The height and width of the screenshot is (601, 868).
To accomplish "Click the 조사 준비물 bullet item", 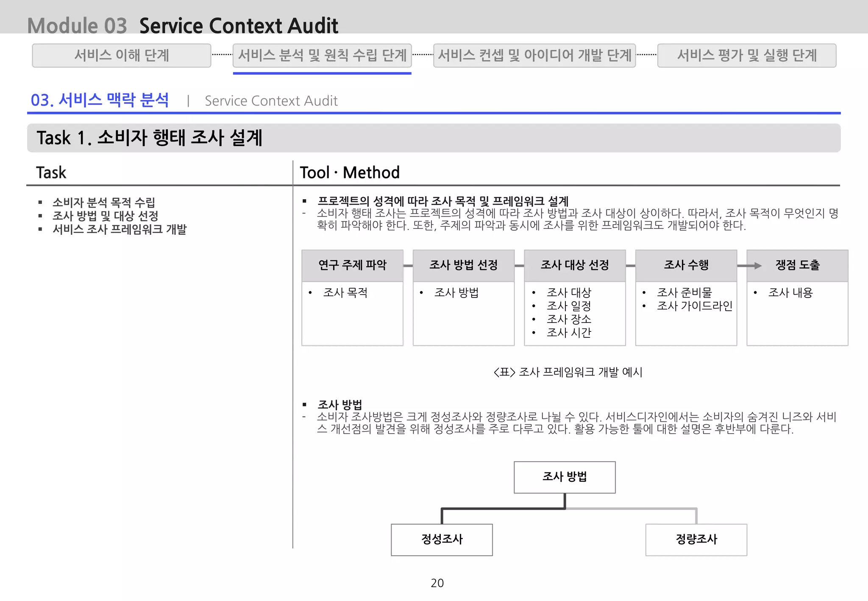I will tap(684, 292).
